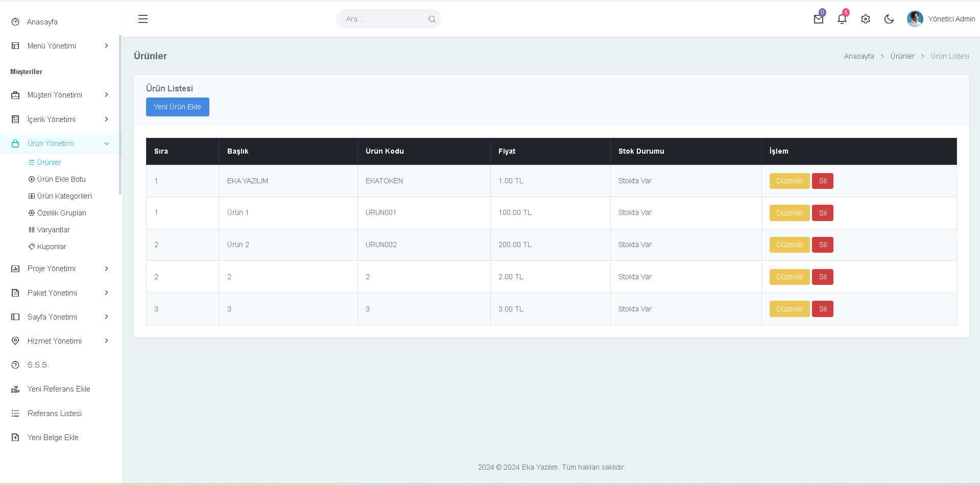Click the Yeni Referans Ekle hand icon
Viewport: 980px width, 485px height.
tap(15, 389)
